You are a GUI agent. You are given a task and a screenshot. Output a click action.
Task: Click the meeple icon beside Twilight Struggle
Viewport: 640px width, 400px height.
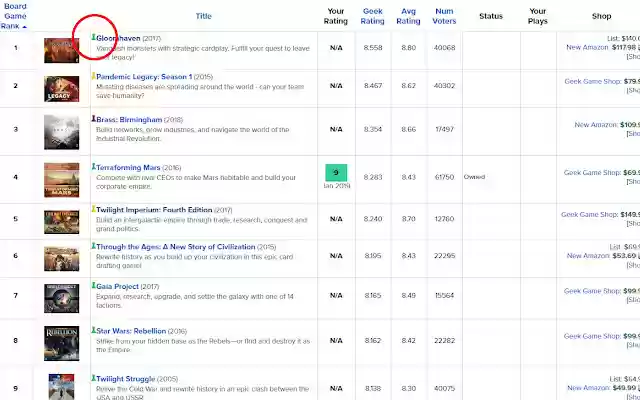click(x=93, y=378)
